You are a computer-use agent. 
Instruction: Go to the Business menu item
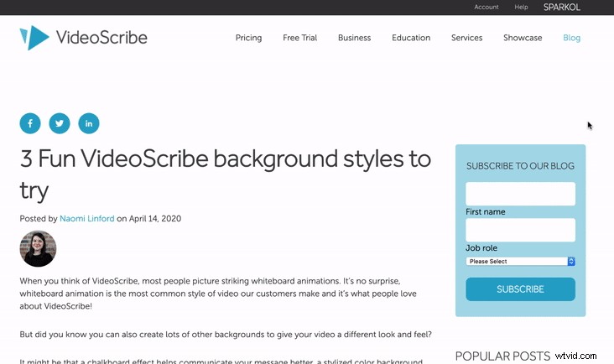(x=354, y=38)
